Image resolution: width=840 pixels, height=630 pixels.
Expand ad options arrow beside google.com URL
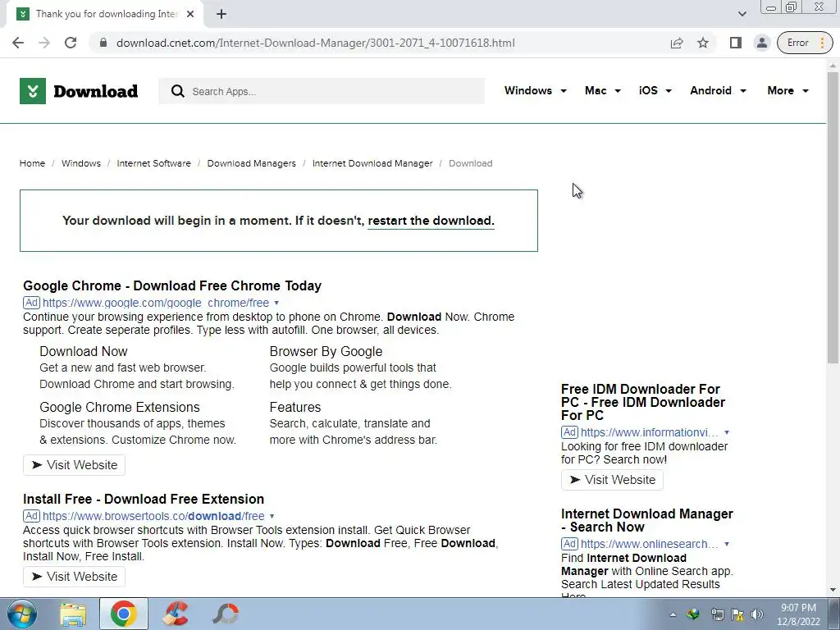click(x=276, y=303)
